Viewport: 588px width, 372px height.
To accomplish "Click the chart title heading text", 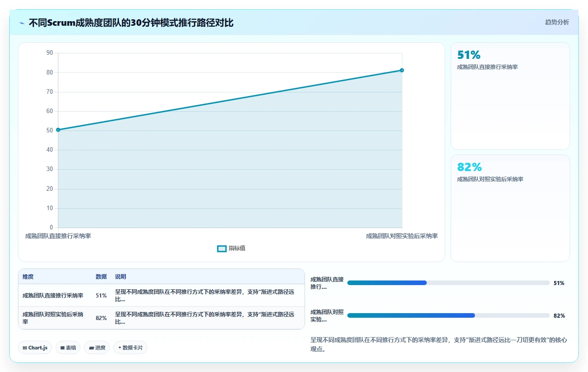I will coord(131,23).
